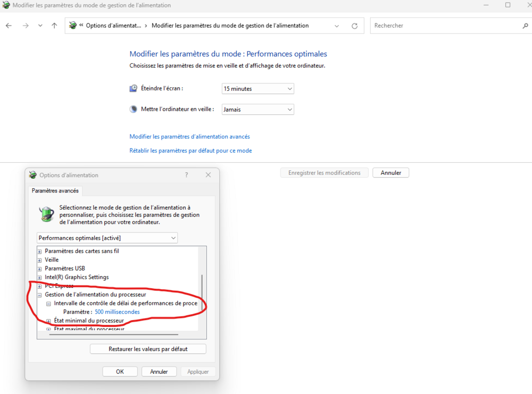Select the Paramètres avancés tab
532x394 pixels.
click(55, 191)
